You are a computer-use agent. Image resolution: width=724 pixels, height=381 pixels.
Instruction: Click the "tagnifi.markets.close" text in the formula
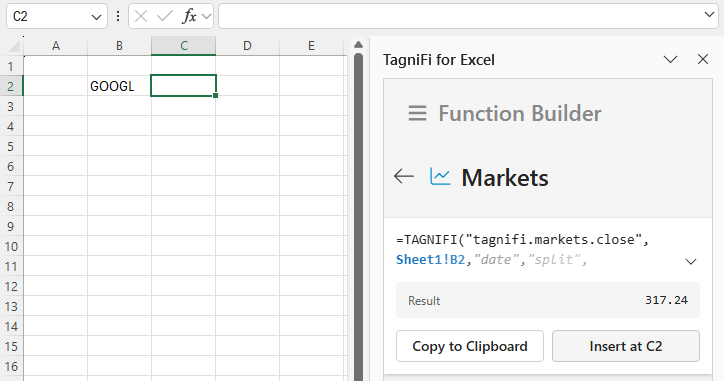click(x=554, y=240)
